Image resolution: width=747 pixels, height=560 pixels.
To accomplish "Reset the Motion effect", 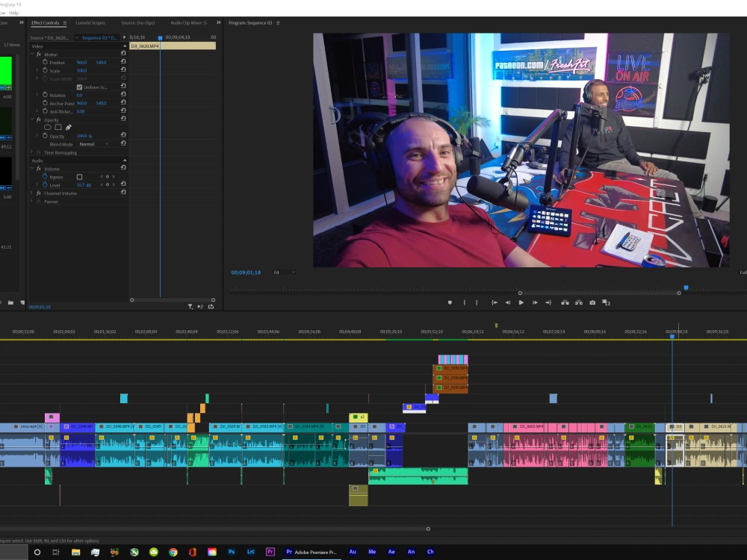I will (123, 53).
